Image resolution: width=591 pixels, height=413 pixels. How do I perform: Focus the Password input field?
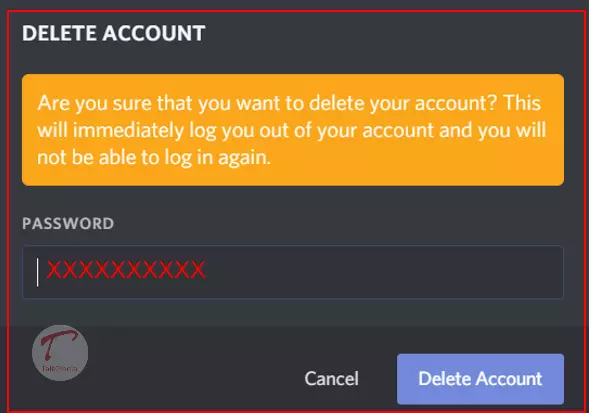click(293, 272)
